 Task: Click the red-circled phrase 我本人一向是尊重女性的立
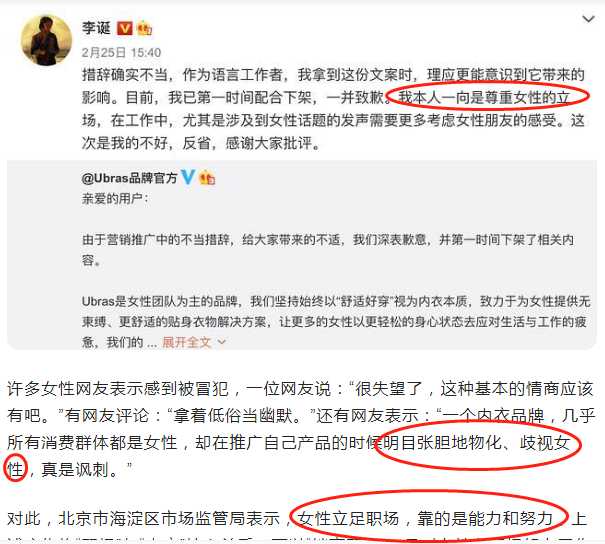coord(484,97)
